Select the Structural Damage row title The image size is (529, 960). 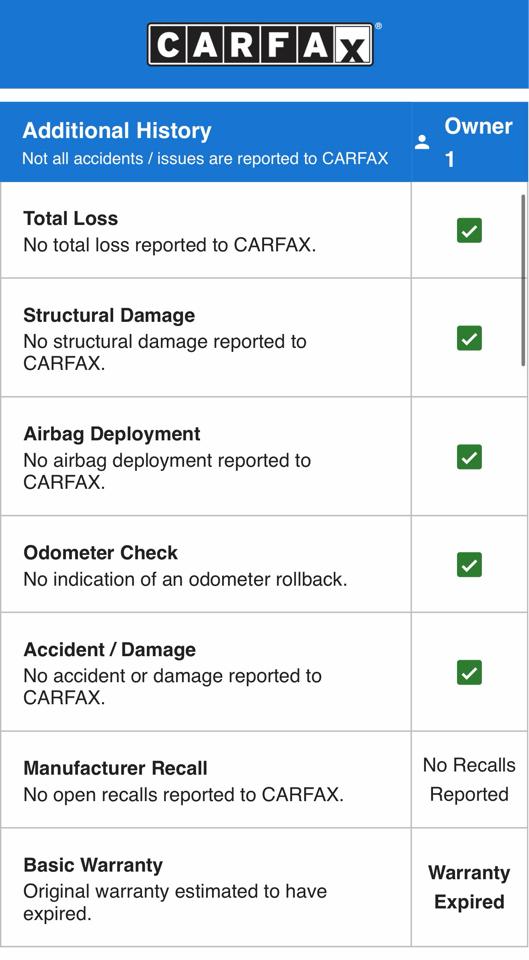point(109,315)
